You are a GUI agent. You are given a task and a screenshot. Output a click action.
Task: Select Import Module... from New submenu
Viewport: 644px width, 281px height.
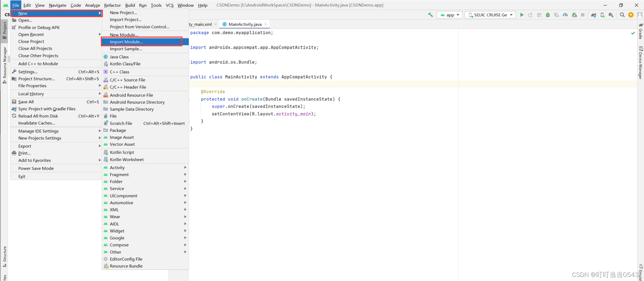click(145, 42)
